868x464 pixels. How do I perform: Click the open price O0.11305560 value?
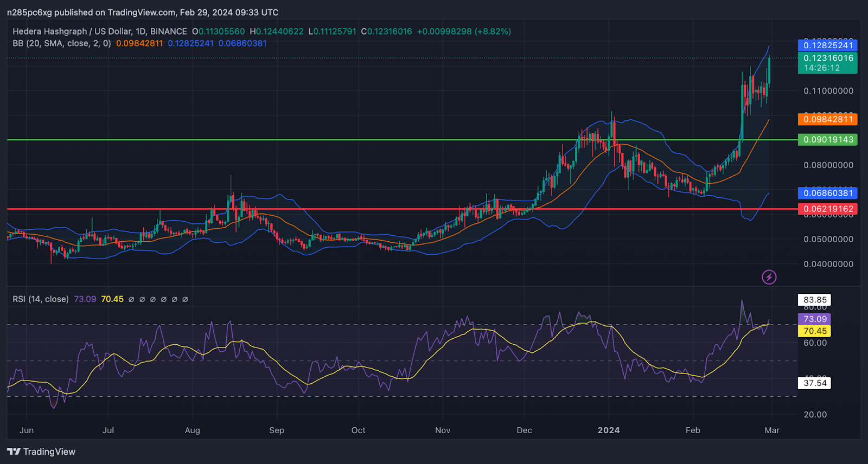click(219, 31)
